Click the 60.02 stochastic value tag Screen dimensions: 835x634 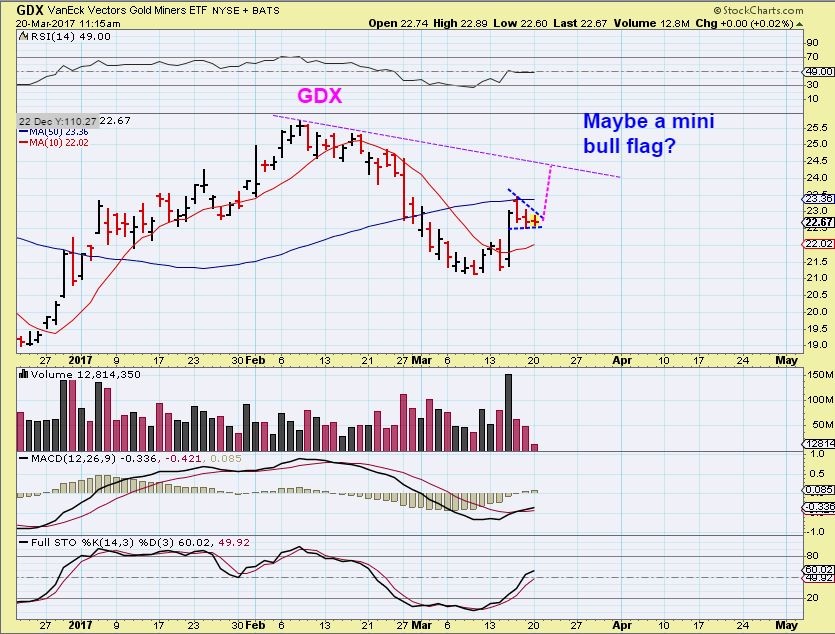point(819,569)
